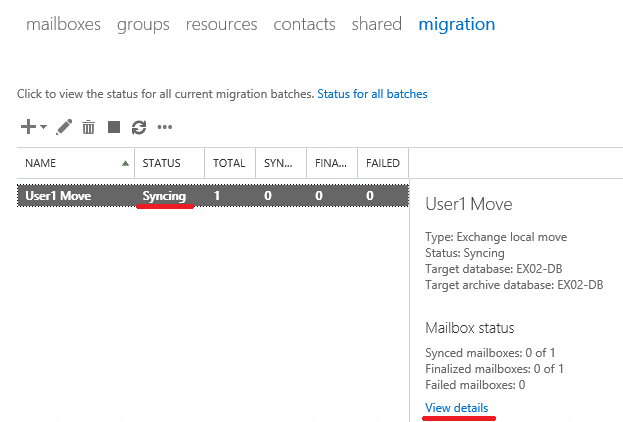Image resolution: width=623 pixels, height=422 pixels.
Task: Sort by the NAME column header
Action: click(x=75, y=163)
